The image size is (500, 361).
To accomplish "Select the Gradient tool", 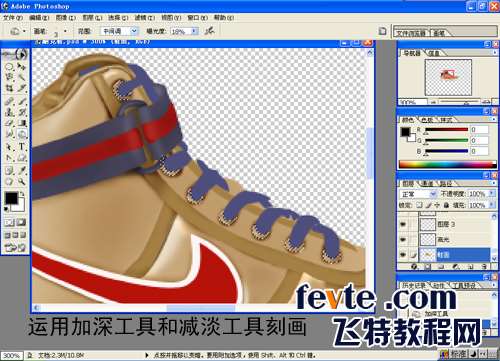I will pyautogui.click(x=22, y=123).
